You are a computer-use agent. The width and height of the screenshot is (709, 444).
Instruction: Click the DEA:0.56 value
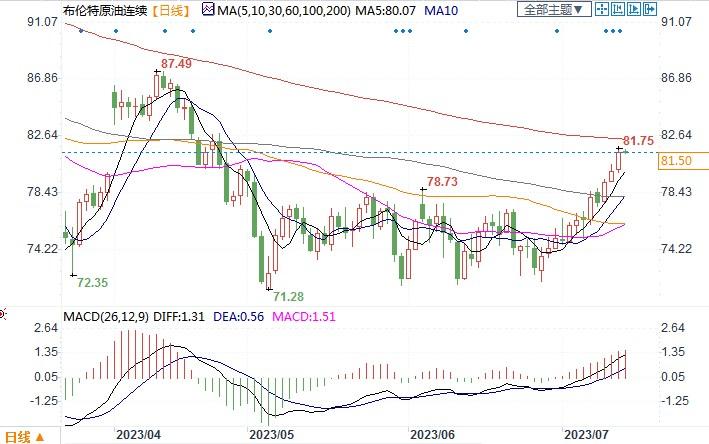(x=238, y=316)
